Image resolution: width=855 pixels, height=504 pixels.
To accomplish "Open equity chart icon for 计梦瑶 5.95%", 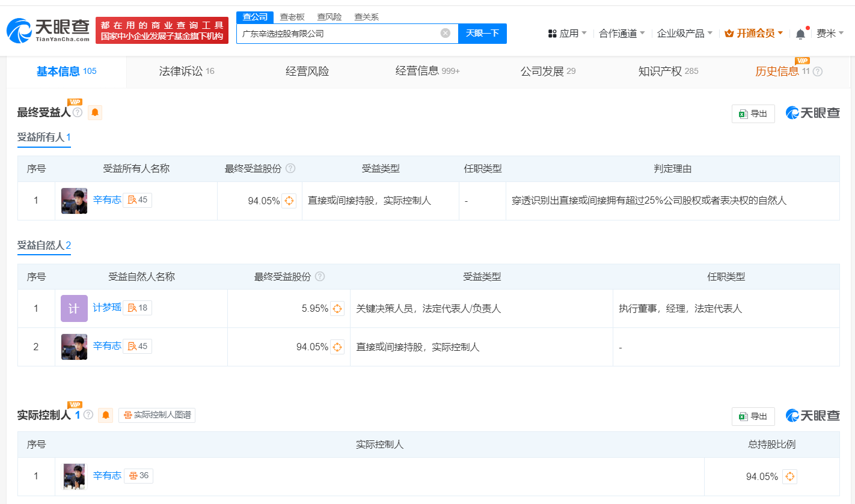I will (x=337, y=309).
